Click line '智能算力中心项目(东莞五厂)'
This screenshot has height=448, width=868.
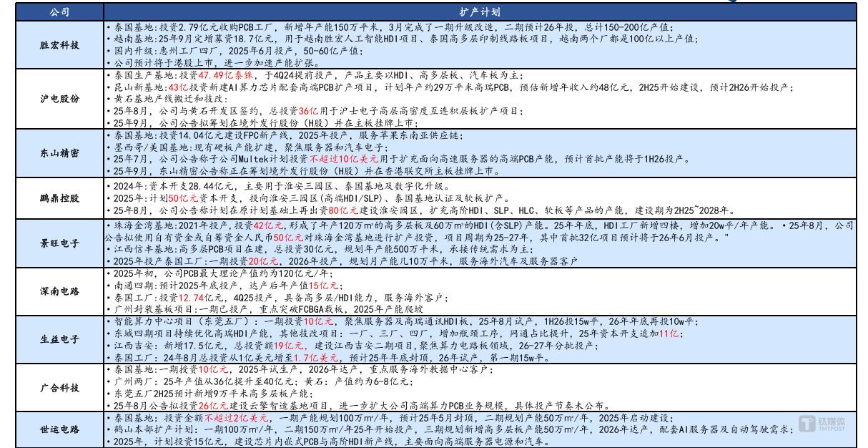click(403, 321)
